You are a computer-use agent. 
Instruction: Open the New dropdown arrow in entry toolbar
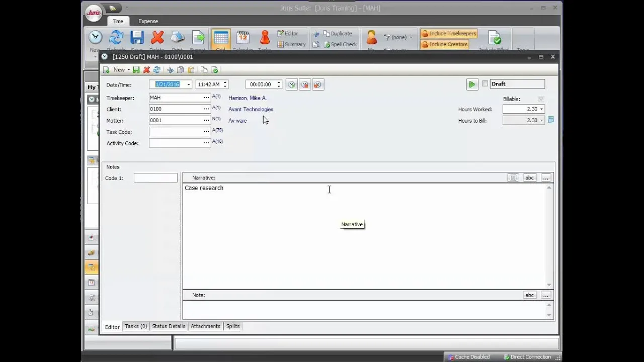[128, 70]
